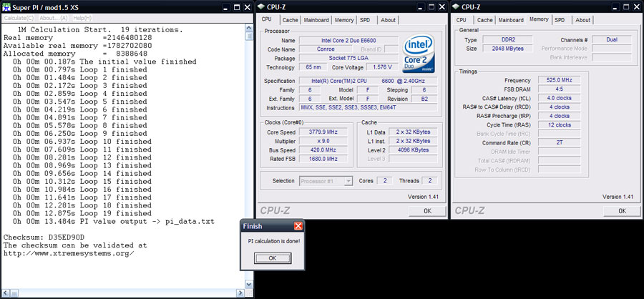Click the Level 2 cache value 4096 KBytes

[413, 150]
